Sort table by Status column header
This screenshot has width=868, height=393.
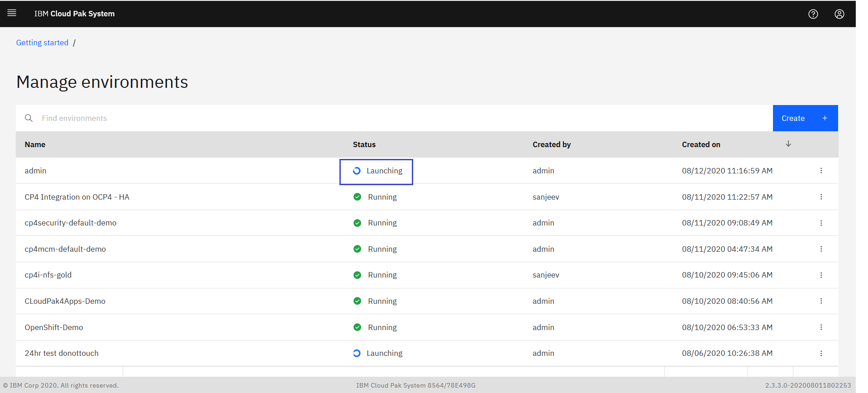pos(364,144)
